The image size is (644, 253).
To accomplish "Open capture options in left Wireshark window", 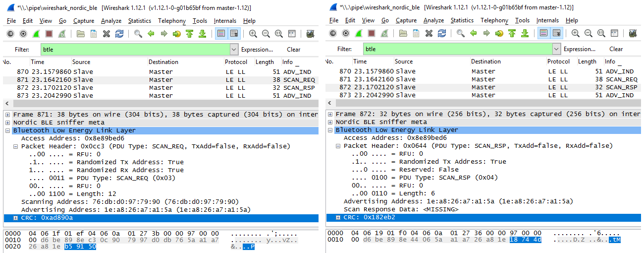I will 23,34.
